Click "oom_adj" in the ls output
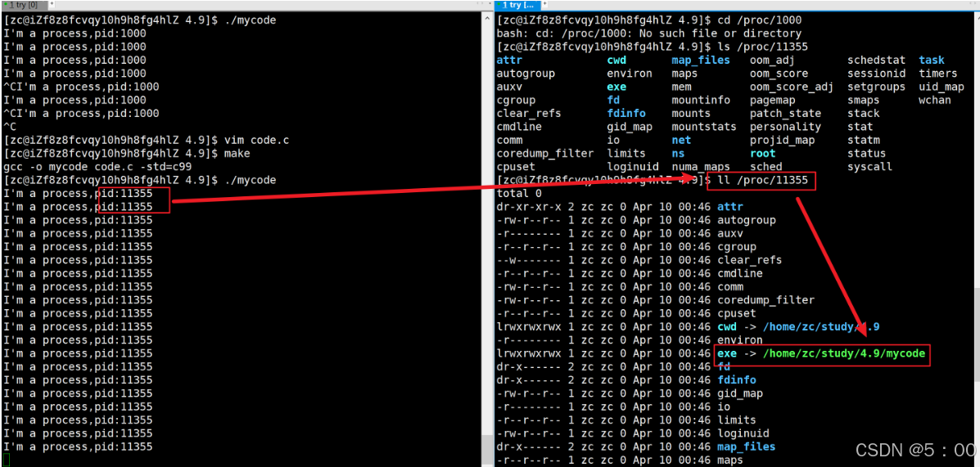Image resolution: width=980 pixels, height=467 pixels. click(772, 61)
